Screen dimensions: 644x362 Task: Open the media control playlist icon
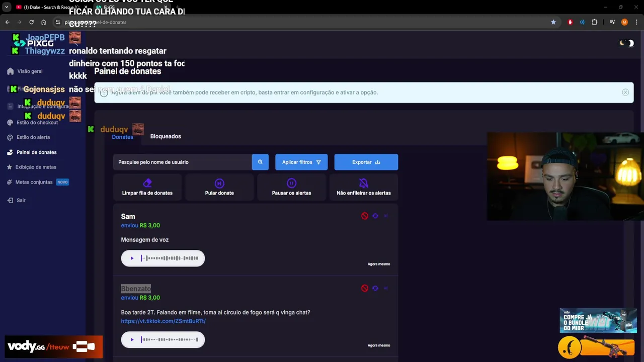(x=612, y=22)
